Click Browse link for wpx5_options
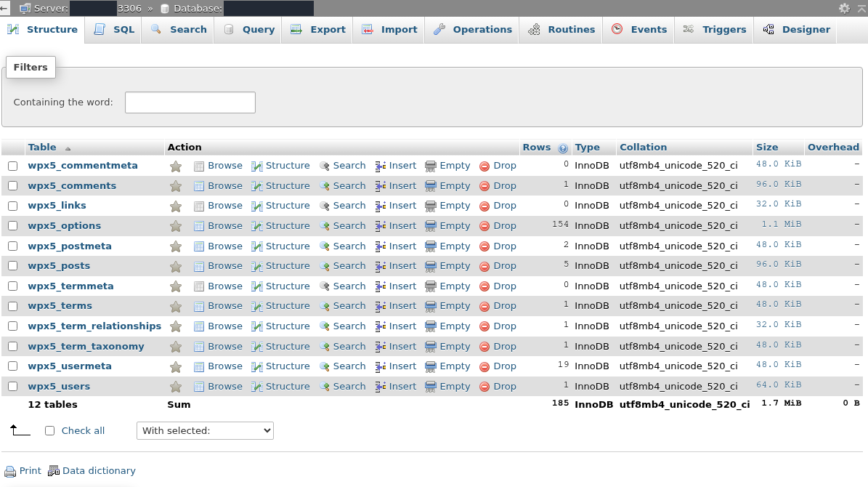The height and width of the screenshot is (487, 868). coord(224,226)
